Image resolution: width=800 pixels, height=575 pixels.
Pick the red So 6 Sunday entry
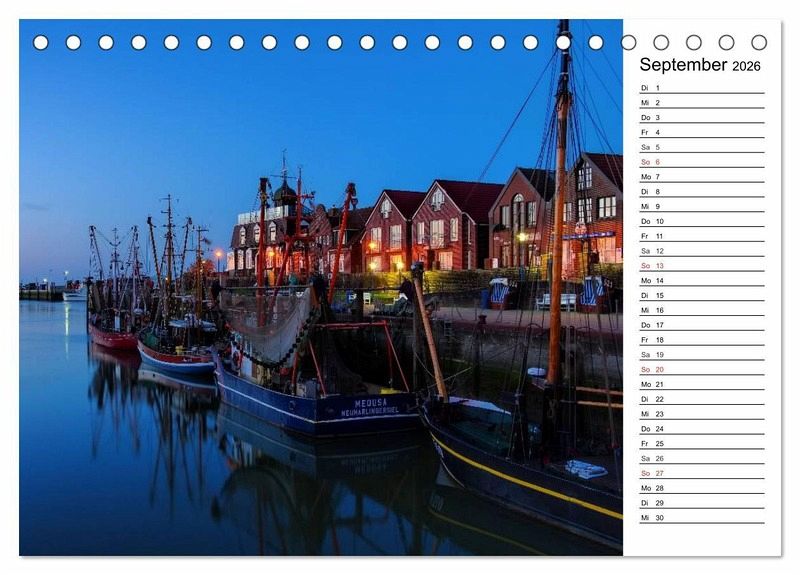click(701, 162)
